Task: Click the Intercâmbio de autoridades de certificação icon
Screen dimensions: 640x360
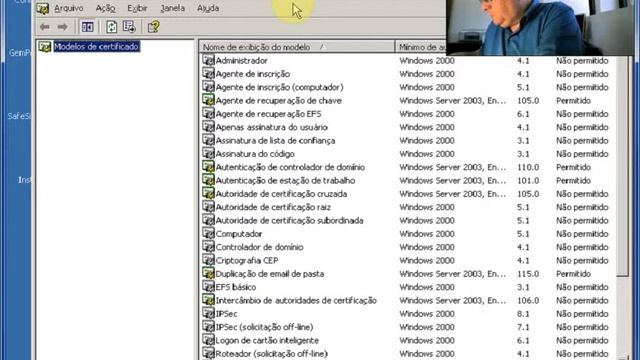Action: point(208,300)
